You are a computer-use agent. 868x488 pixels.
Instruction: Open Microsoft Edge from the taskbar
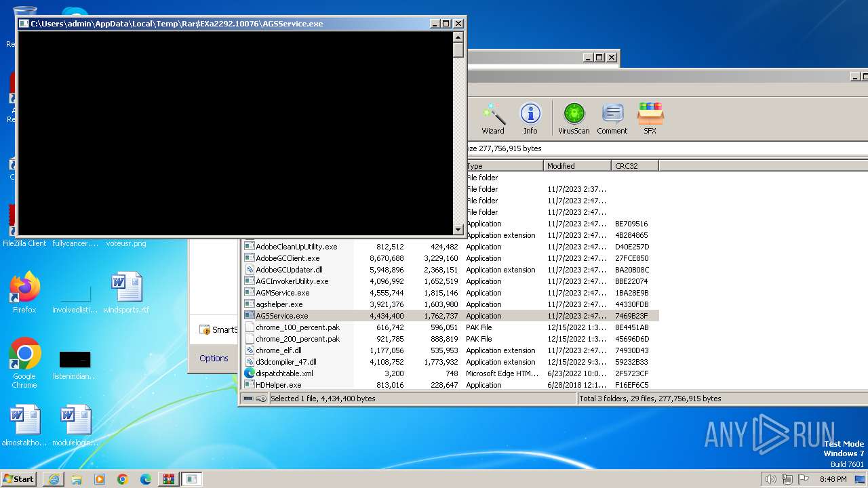(x=145, y=479)
